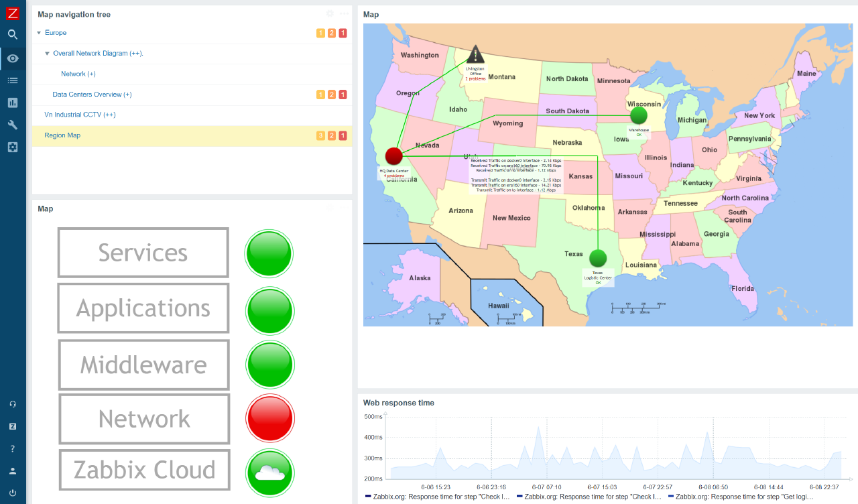
Task: Click the Sign out power icon
Action: point(13,493)
